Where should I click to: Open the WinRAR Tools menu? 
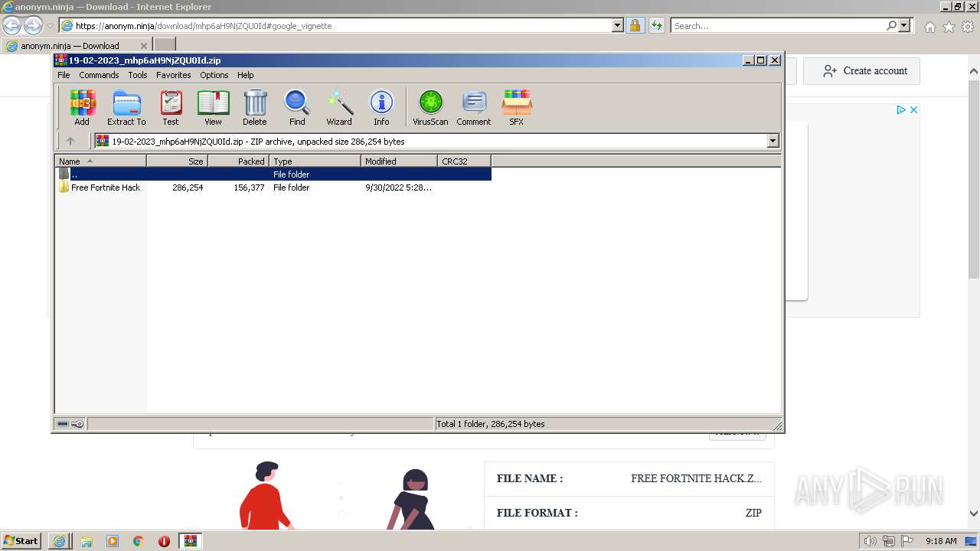point(138,75)
